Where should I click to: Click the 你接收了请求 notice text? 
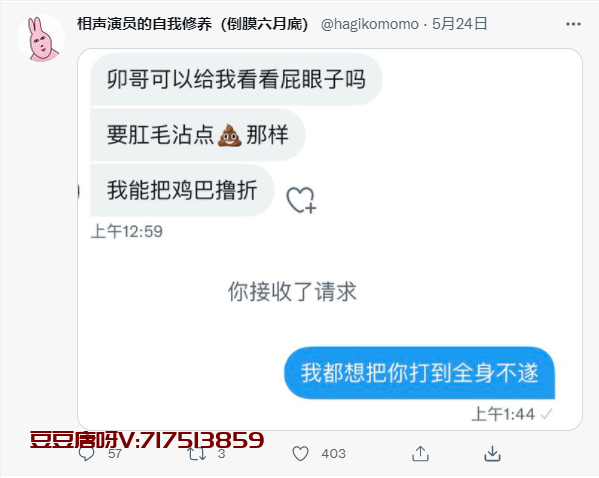[x=292, y=292]
